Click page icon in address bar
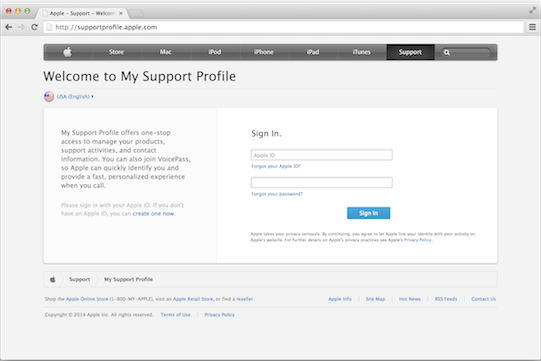The height and width of the screenshot is (361, 541). (49, 27)
